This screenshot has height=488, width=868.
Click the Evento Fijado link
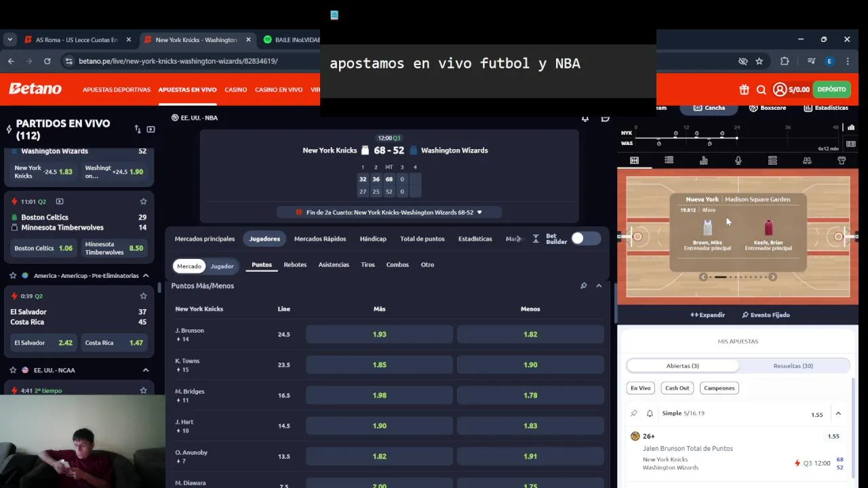(766, 315)
